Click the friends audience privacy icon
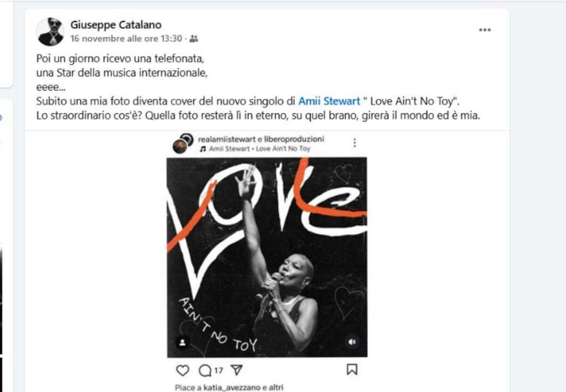Screen dimensions: 566x392 click(194, 39)
